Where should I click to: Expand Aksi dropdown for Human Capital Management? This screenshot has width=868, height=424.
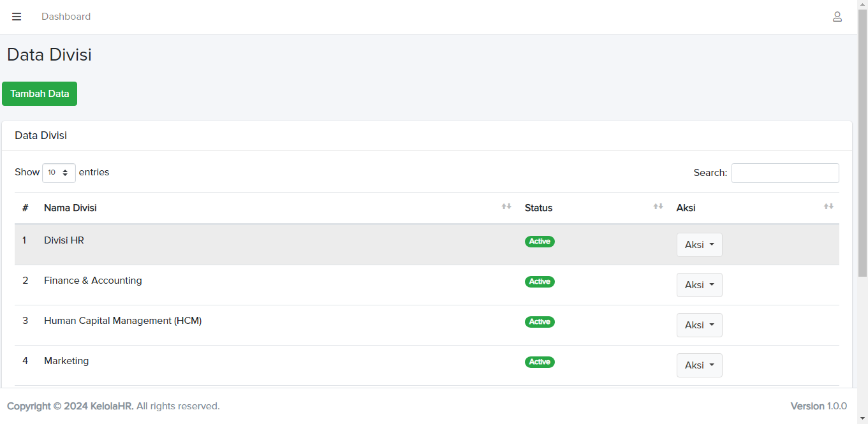[699, 325]
